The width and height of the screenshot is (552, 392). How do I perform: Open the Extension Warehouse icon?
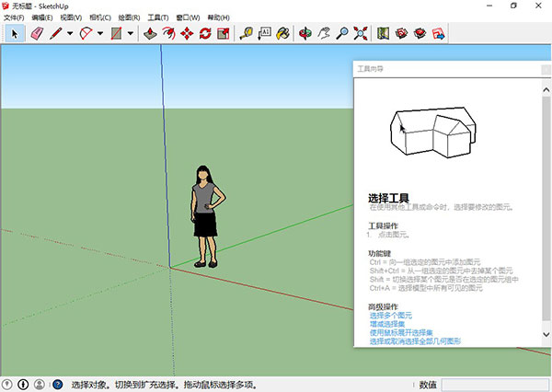tap(420, 34)
